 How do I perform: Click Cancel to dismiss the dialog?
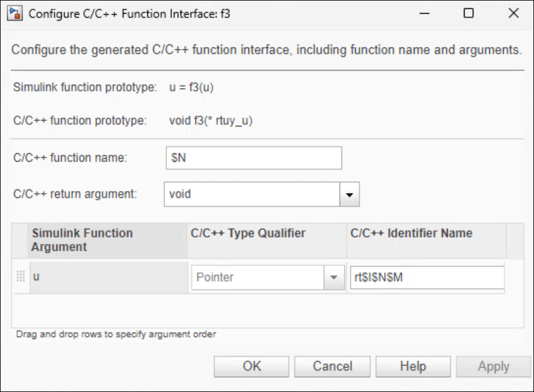[x=332, y=366]
